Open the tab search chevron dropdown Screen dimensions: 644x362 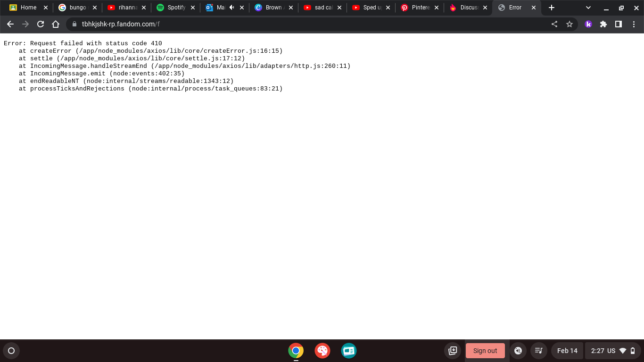[x=588, y=8]
